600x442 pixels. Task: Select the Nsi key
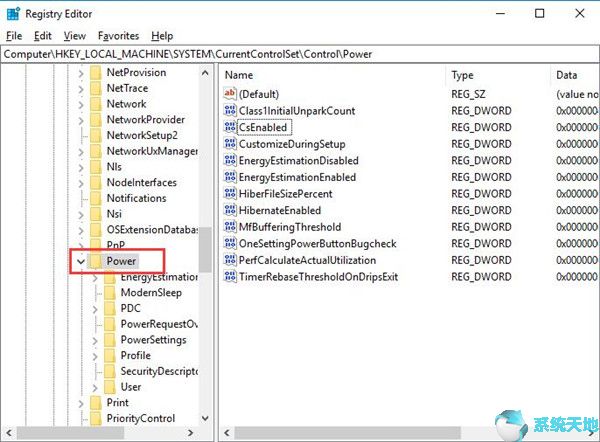click(114, 214)
